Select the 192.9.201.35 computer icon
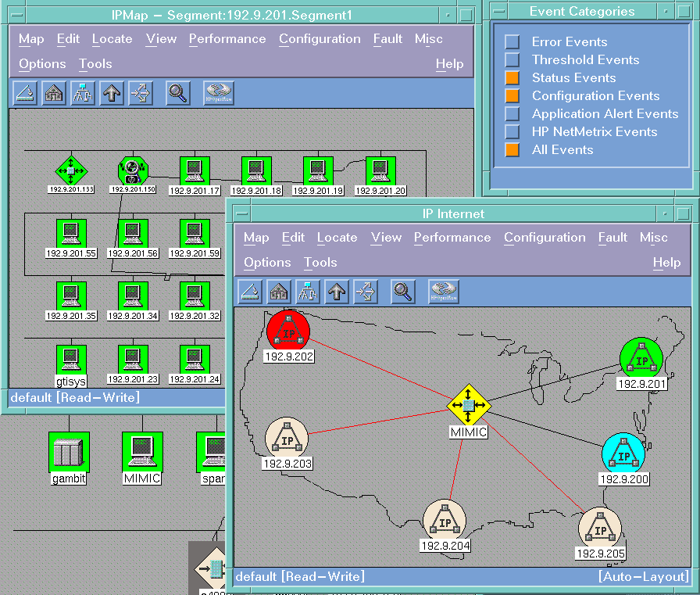The image size is (700, 595). 71,296
